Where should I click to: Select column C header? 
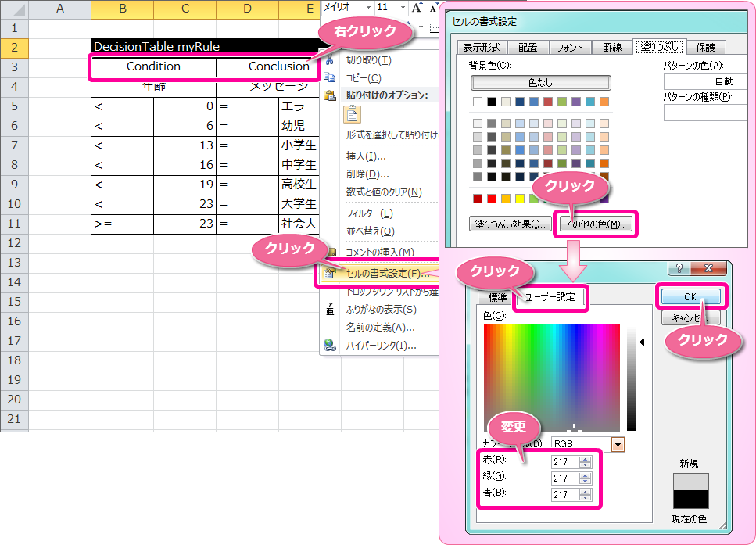coord(185,9)
